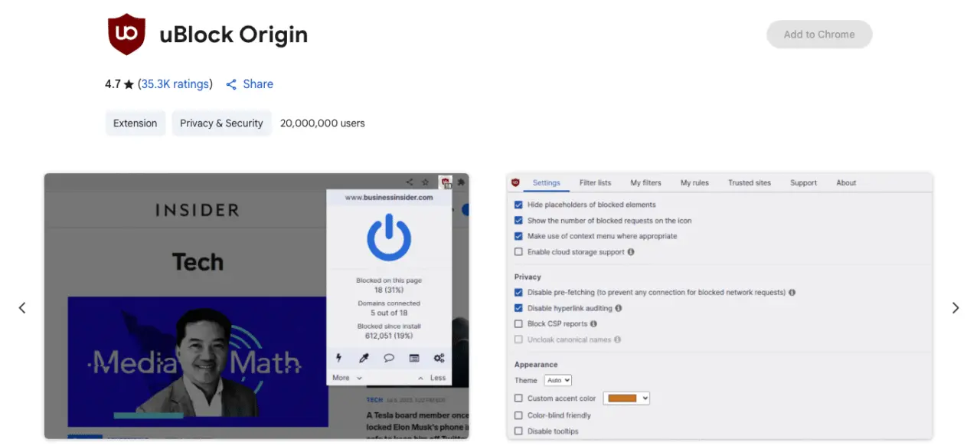Click the small uBlock logo in settings dashboard

tap(515, 182)
